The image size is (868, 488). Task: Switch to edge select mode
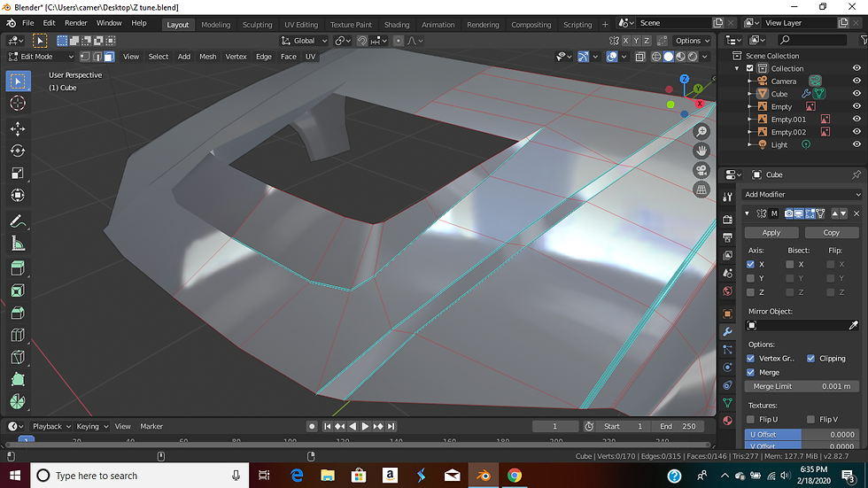97,57
